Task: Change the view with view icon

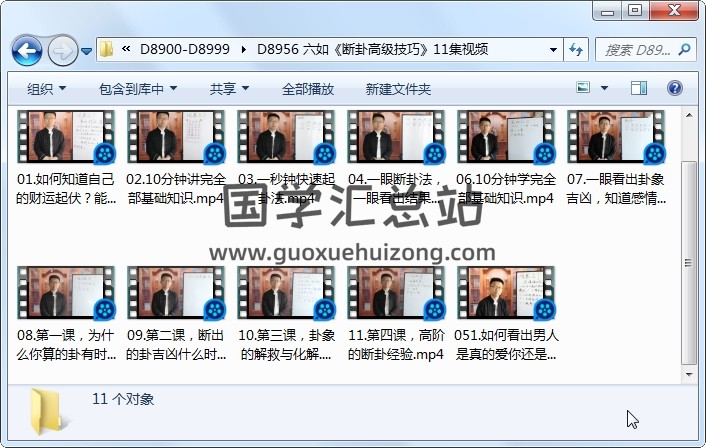Action: 583,87
